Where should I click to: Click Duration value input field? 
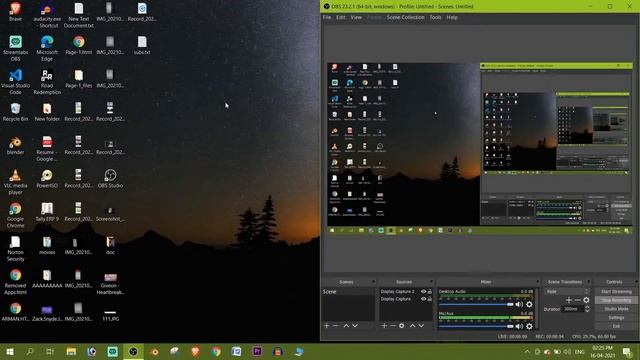click(x=573, y=309)
